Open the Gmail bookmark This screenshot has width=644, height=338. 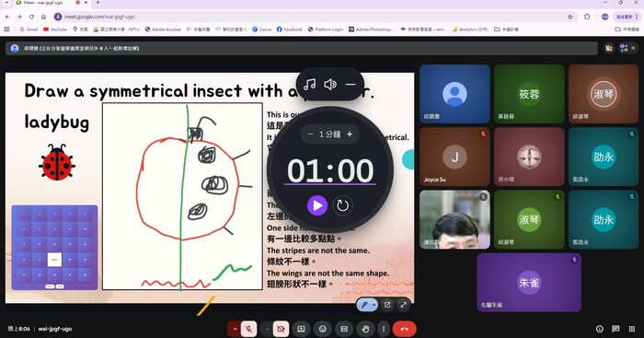(x=29, y=29)
